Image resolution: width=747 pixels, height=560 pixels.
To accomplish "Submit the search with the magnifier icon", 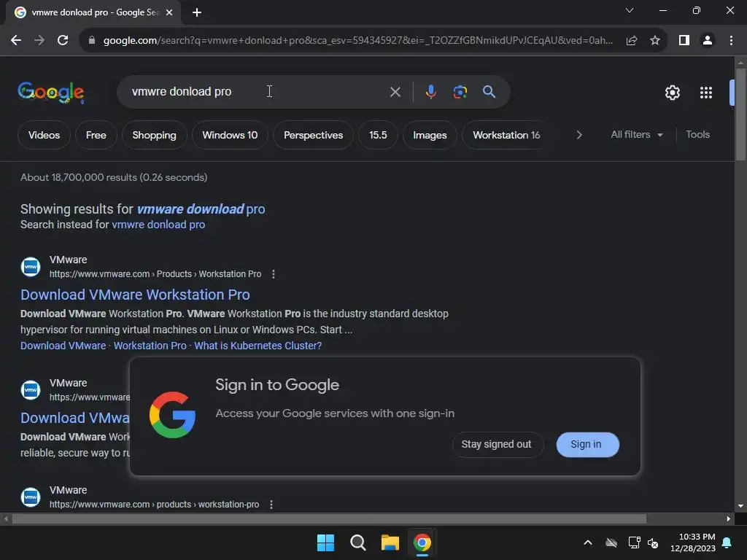I will (x=489, y=92).
